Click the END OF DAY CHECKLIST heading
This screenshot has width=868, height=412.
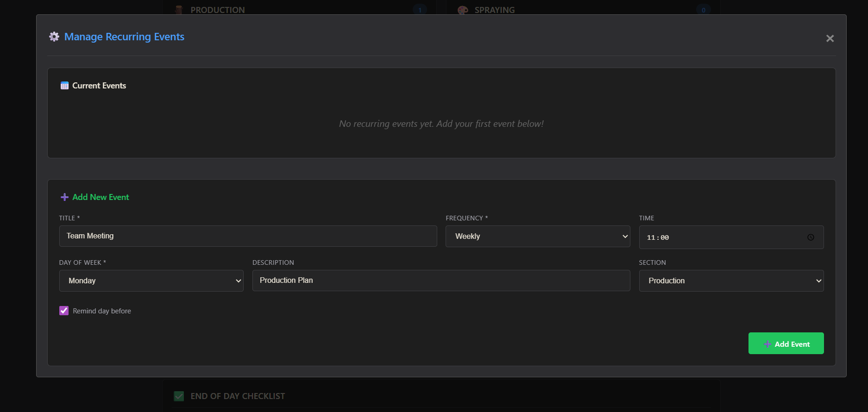(238, 396)
